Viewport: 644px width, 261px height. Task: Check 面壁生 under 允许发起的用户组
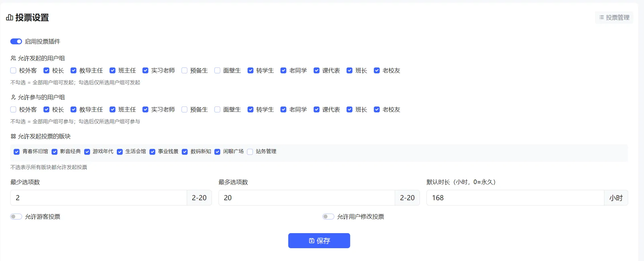click(217, 71)
